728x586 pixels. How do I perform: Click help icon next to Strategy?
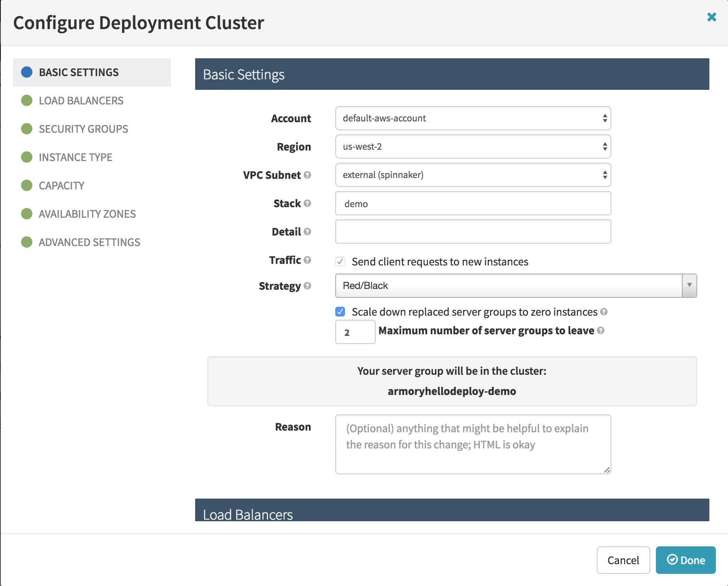(307, 286)
